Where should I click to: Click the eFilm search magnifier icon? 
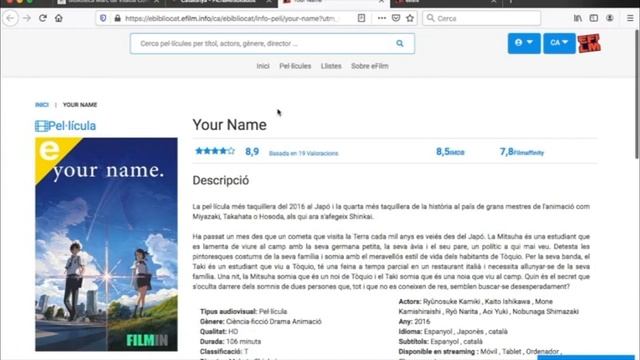click(400, 44)
